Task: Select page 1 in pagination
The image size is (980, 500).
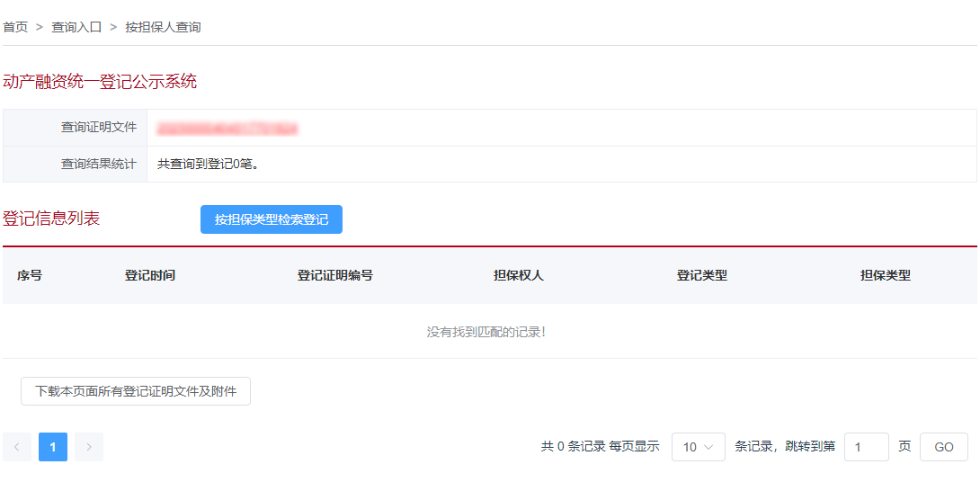Action: tap(53, 447)
